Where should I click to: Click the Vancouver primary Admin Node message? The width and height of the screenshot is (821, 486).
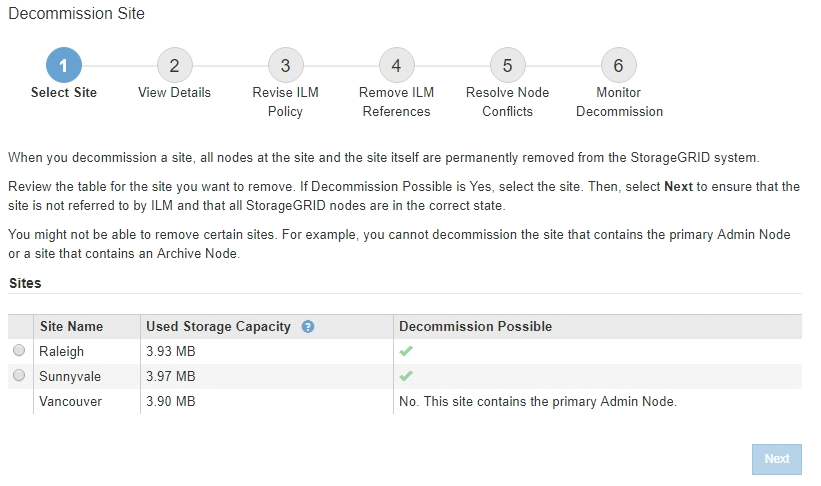point(538,401)
